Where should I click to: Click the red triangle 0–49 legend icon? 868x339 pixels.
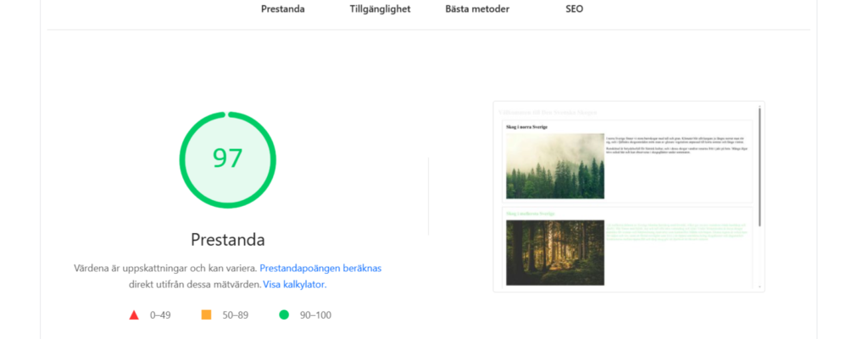point(133,315)
